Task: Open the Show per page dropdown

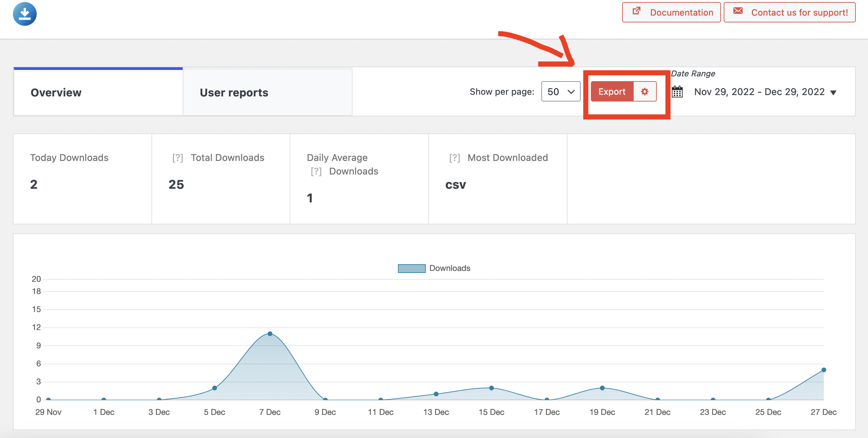Action: coord(561,91)
